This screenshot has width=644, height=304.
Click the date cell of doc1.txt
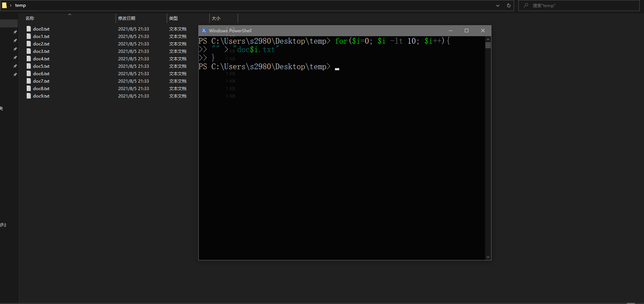[133, 37]
